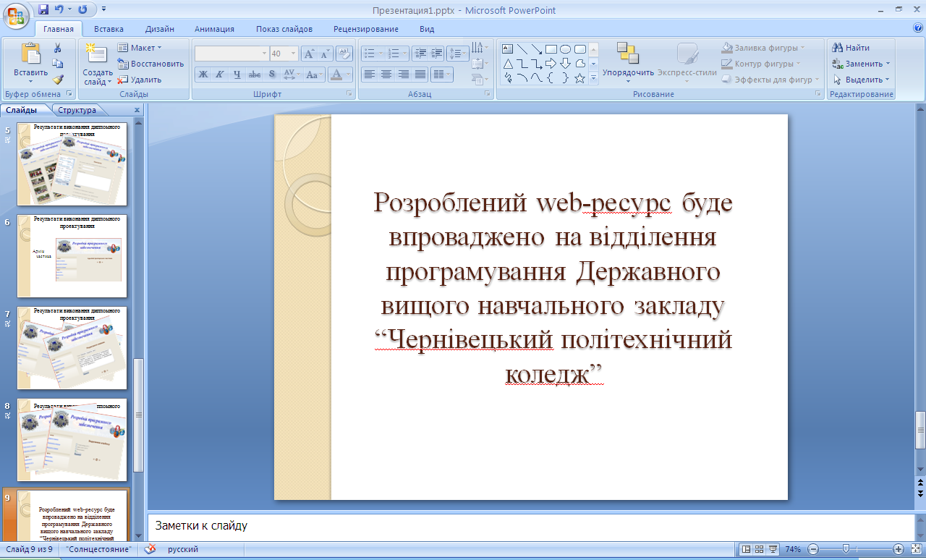Open the Упорядочить arrange menu

pyautogui.click(x=628, y=62)
